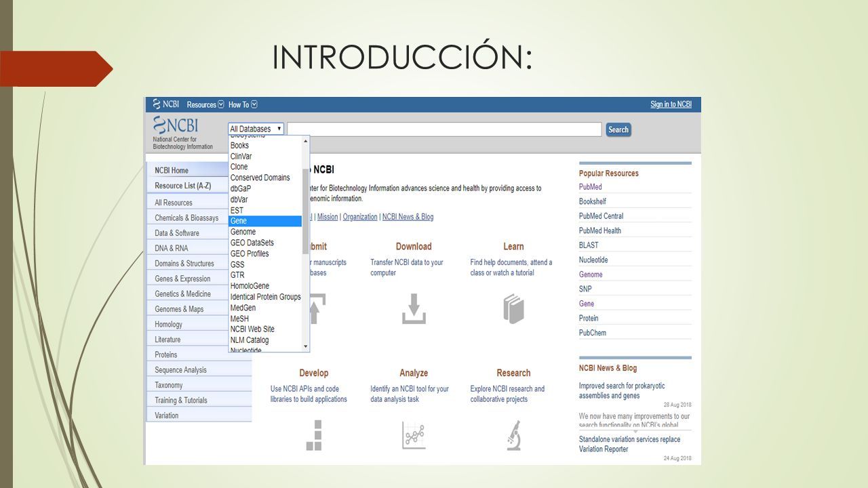Select MeSH in the database list
This screenshot has width=868, height=488.
pos(265,319)
